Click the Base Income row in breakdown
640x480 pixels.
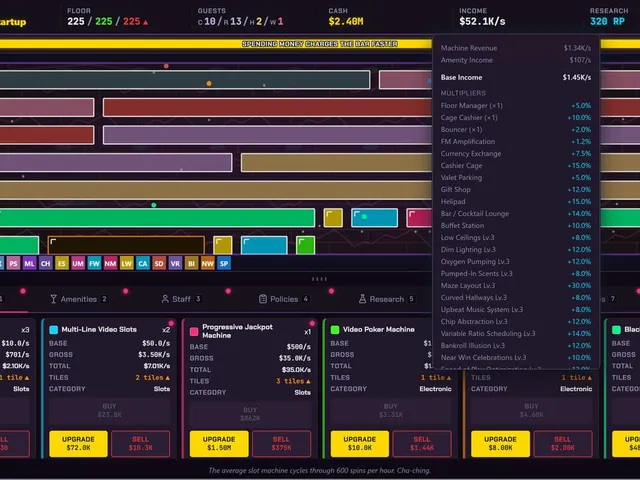[x=516, y=78]
